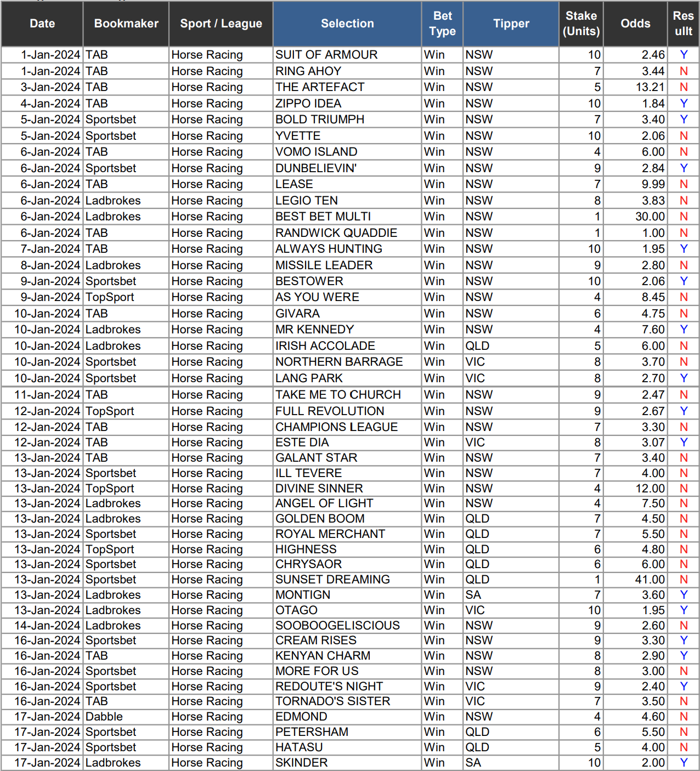Select the LEGIO TEN cell
The image size is (700, 771).
click(x=347, y=201)
